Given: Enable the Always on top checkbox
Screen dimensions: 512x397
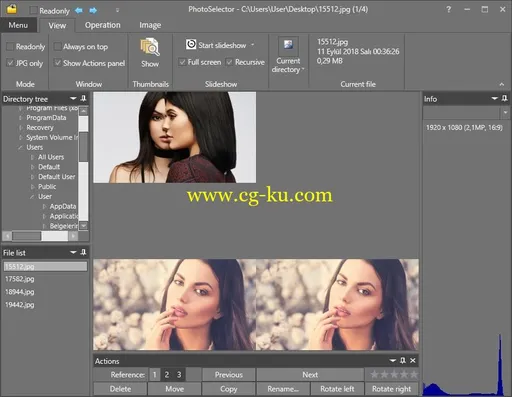Looking at the screenshot, I should [x=57, y=47].
